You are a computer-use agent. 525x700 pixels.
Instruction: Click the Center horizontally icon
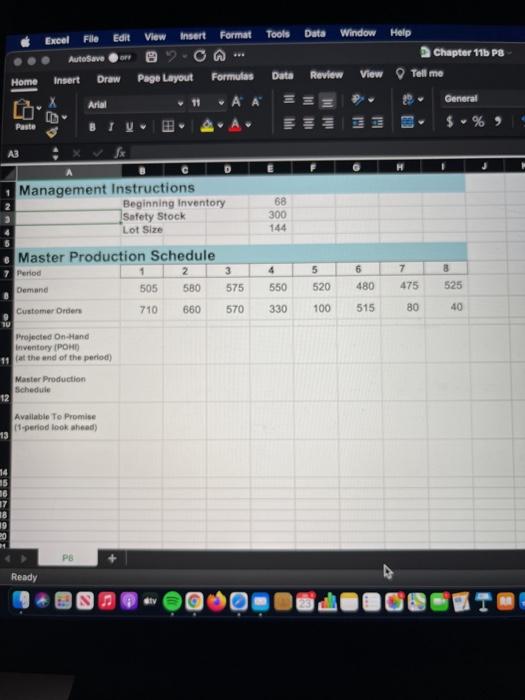pyautogui.click(x=308, y=123)
